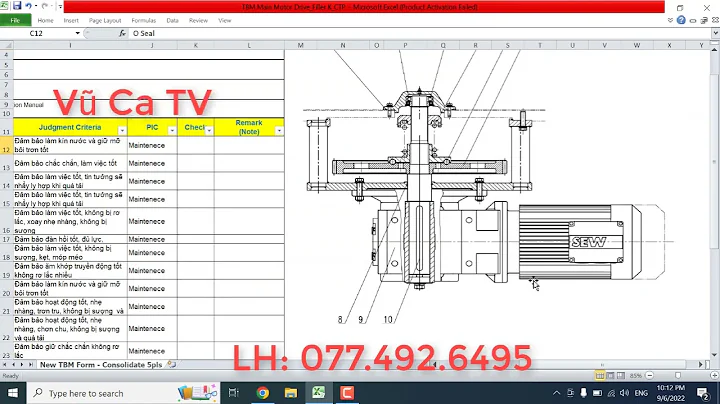Open the Review ribbon tab
Screen dimensions: 720x404
pyautogui.click(x=198, y=20)
